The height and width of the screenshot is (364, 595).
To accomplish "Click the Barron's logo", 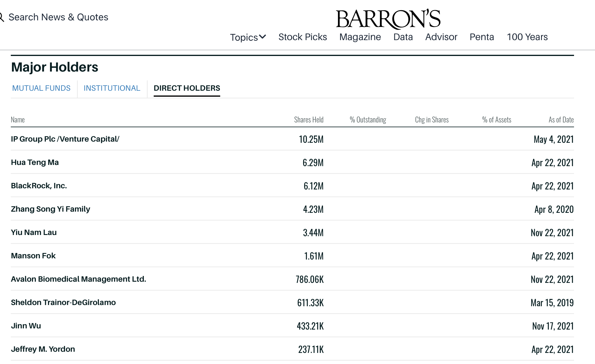I will [388, 19].
